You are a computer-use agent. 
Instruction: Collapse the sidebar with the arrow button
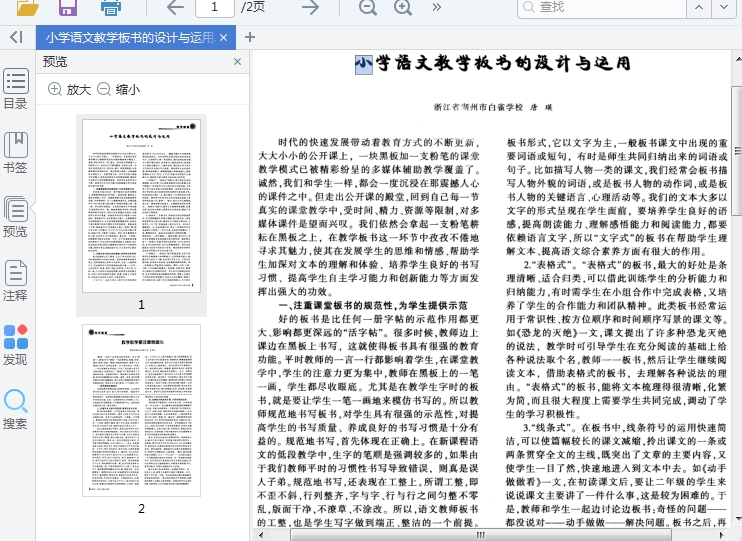[x=16, y=37]
